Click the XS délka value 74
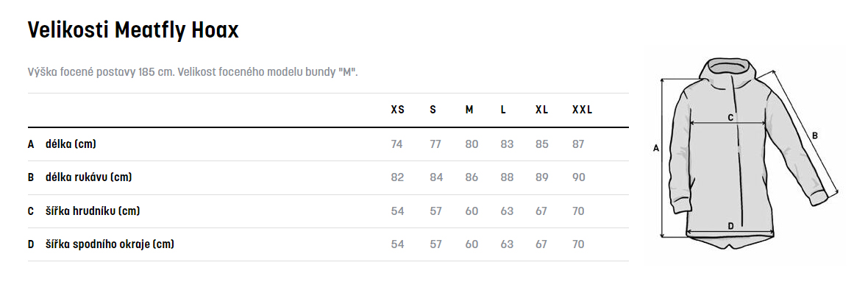This screenshot has height=307, width=868. tap(397, 144)
